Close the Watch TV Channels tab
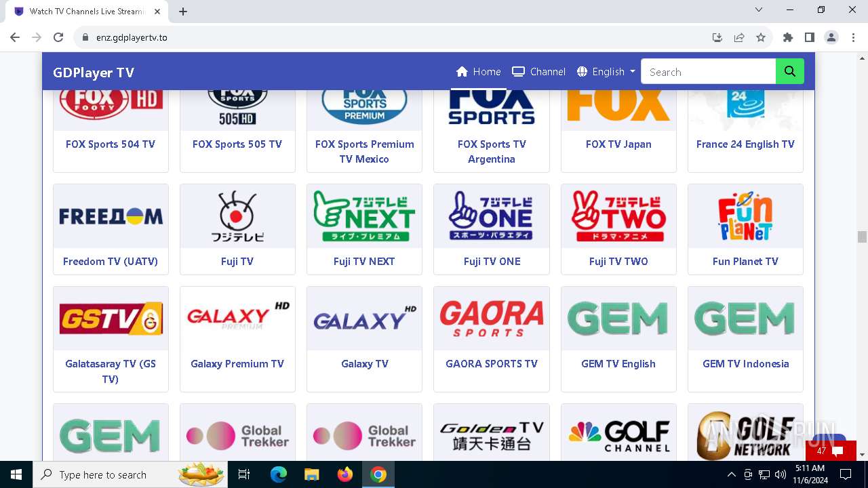Image resolution: width=868 pixels, height=488 pixels. pyautogui.click(x=157, y=12)
